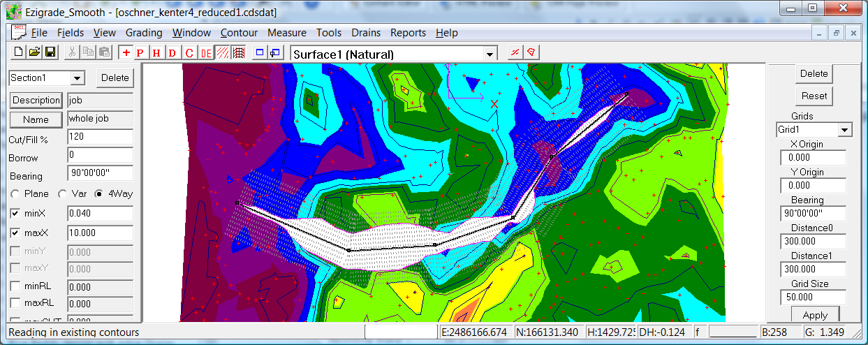This screenshot has width=868, height=345.
Task: Enable the minRL checkbox
Action: click(16, 286)
